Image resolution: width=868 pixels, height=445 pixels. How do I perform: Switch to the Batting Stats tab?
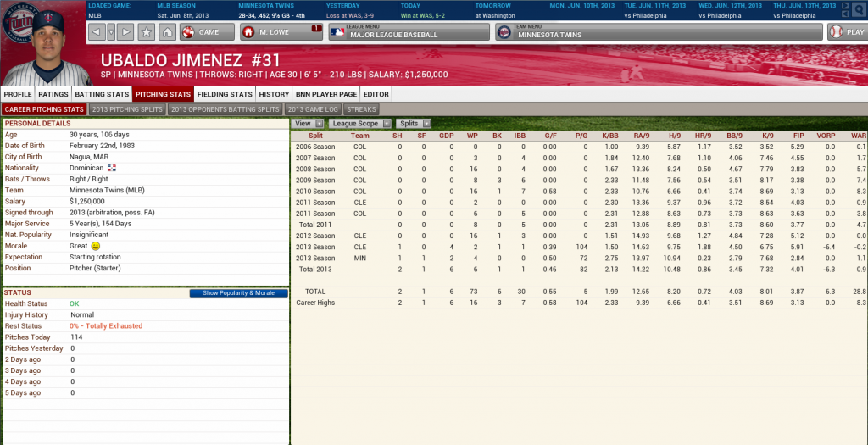coord(102,94)
